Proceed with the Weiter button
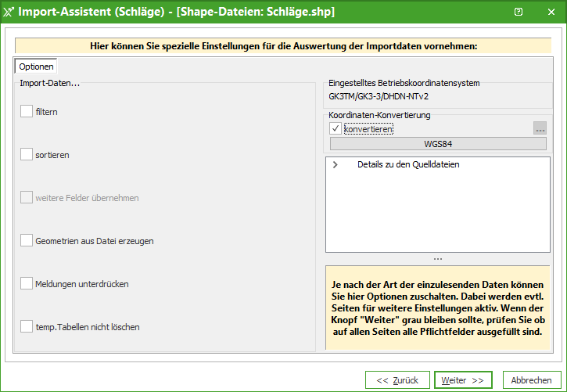 pyautogui.click(x=463, y=380)
